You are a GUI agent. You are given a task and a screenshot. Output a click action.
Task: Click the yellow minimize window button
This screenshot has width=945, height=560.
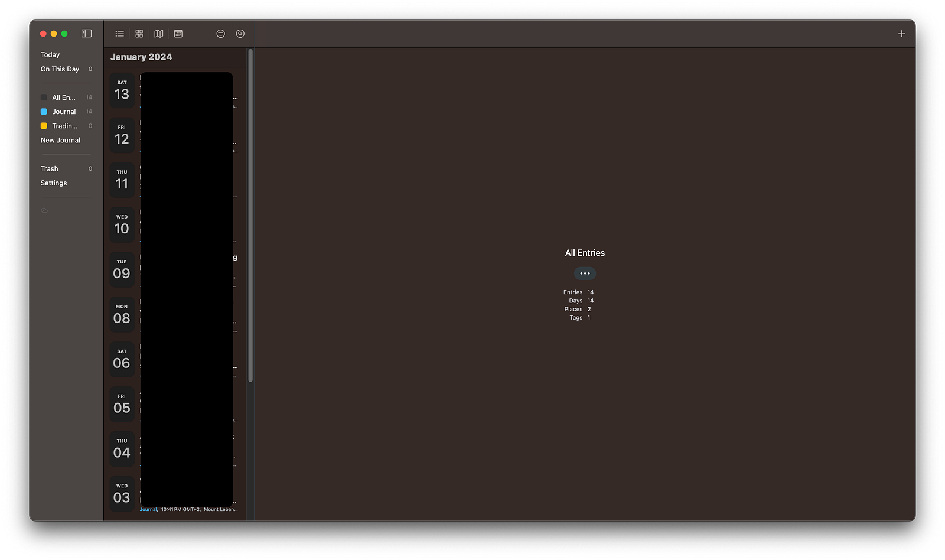point(54,34)
